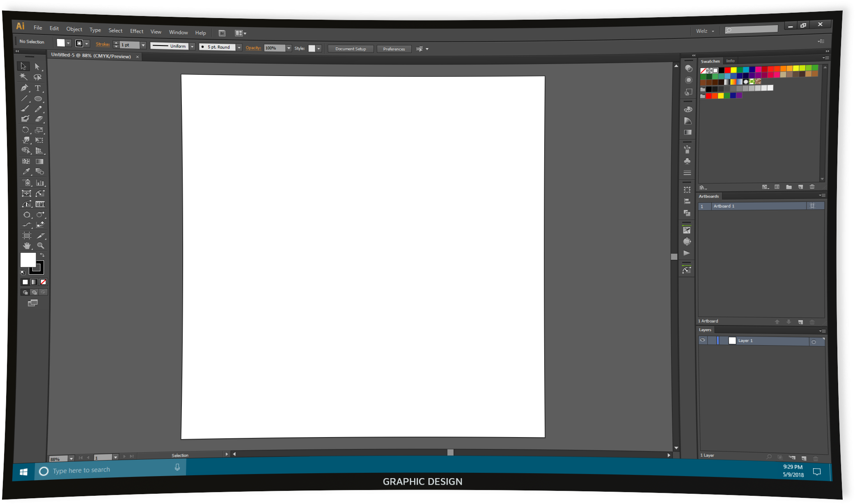Open the Window menu
855x504 pixels.
[179, 32]
